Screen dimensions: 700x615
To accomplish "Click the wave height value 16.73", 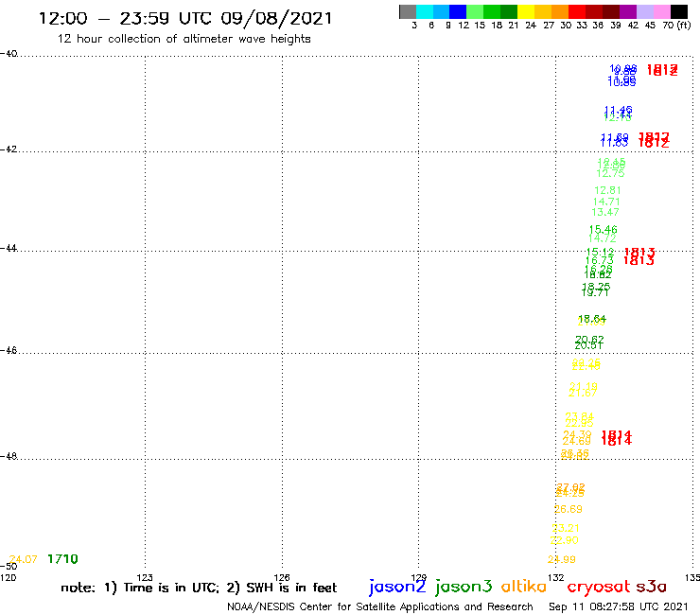I will [x=600, y=260].
